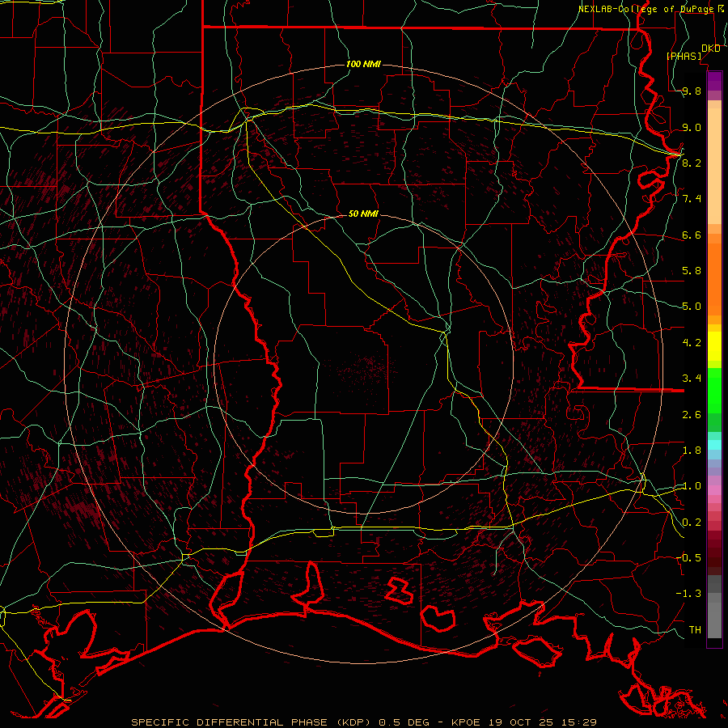Click the 2.6 value on the color scale

(692, 415)
